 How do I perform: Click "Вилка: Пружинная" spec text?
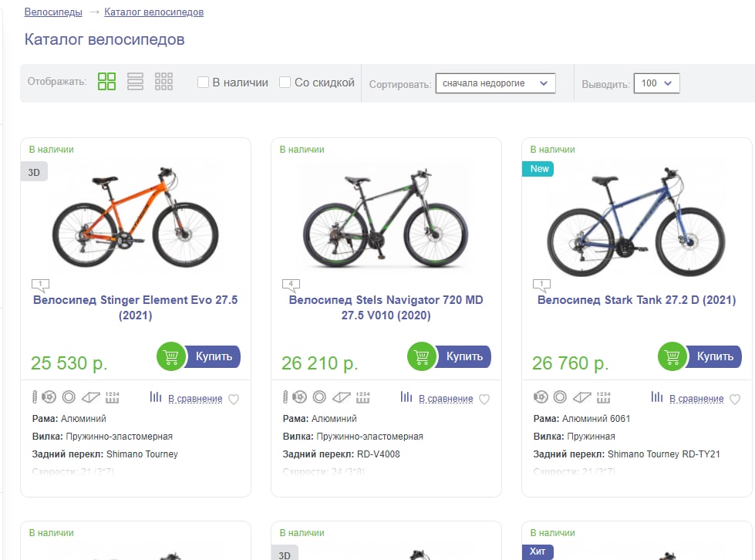[x=574, y=437]
